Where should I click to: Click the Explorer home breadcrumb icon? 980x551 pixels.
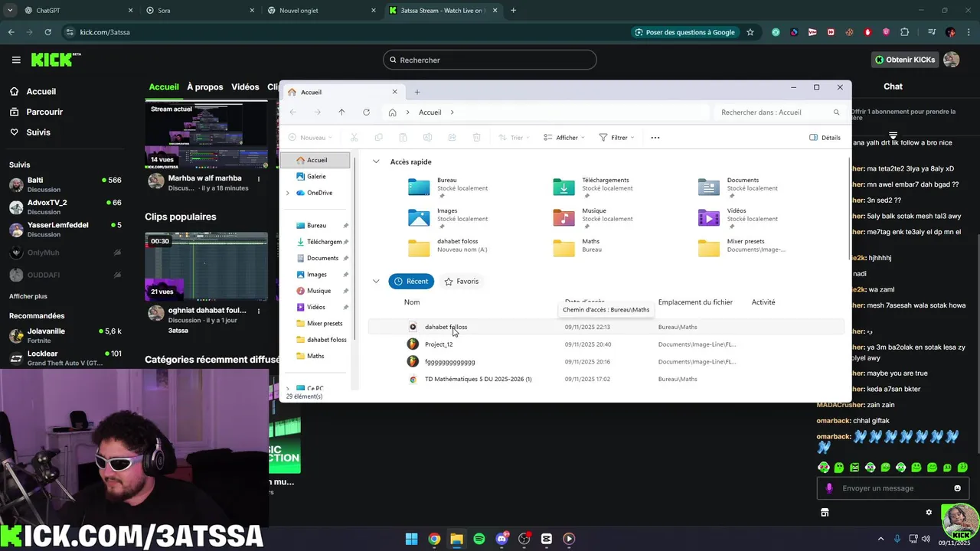[392, 112]
